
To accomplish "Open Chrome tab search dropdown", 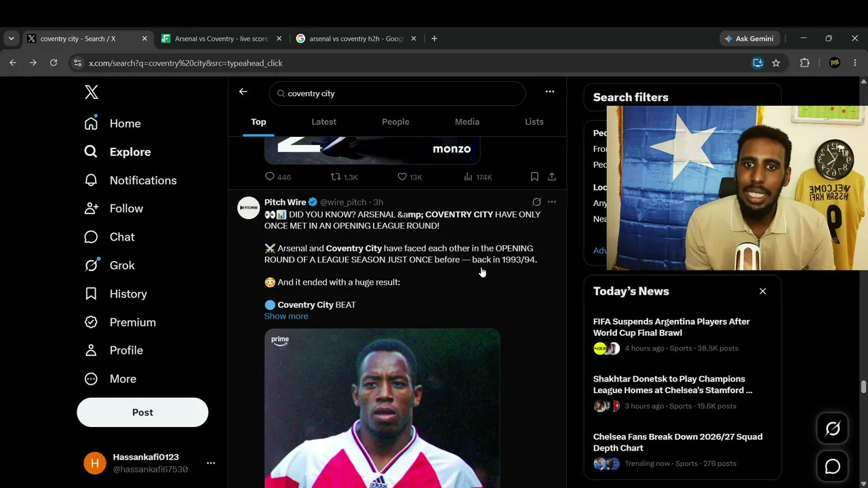I will (x=11, y=39).
